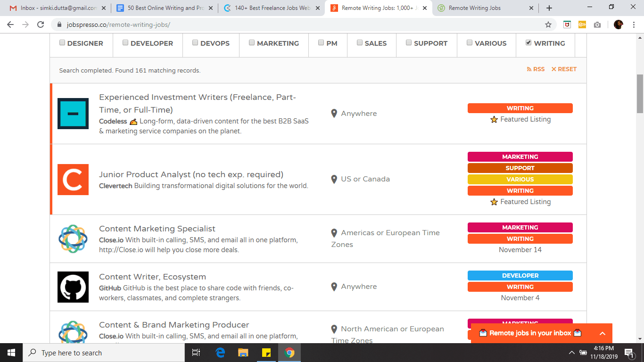Reload the page with refresh icon
The width and height of the screenshot is (644, 362).
[41, 25]
